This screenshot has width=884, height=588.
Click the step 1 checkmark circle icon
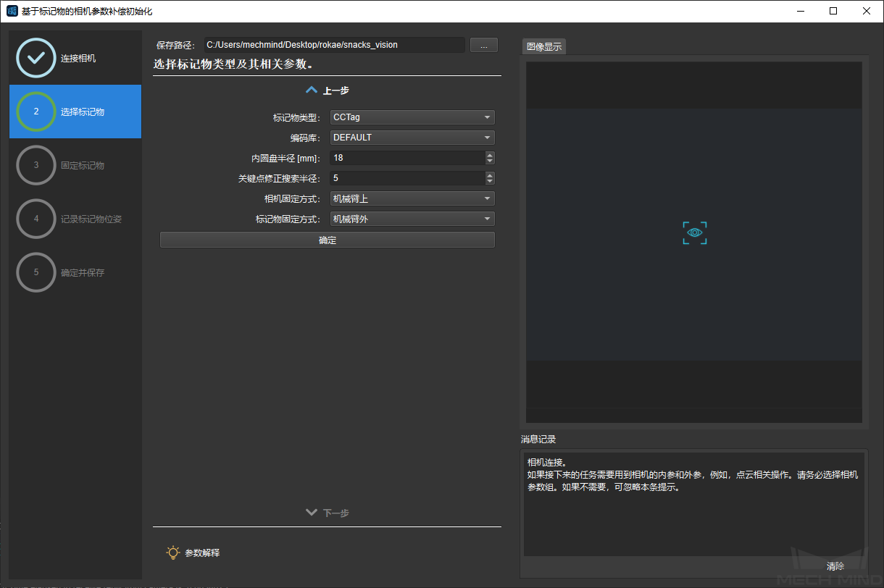point(36,58)
